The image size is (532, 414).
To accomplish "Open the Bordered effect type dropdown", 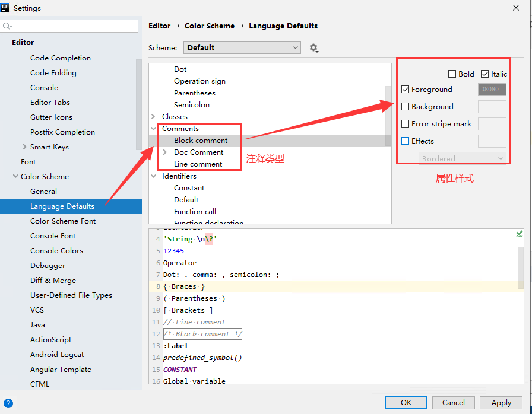I will (463, 158).
